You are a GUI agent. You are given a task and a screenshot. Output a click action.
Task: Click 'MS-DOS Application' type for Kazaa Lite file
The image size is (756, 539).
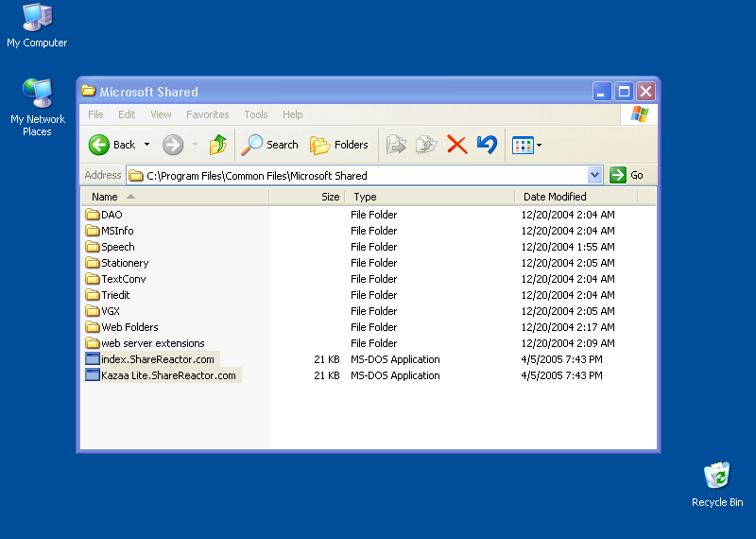pyautogui.click(x=395, y=375)
